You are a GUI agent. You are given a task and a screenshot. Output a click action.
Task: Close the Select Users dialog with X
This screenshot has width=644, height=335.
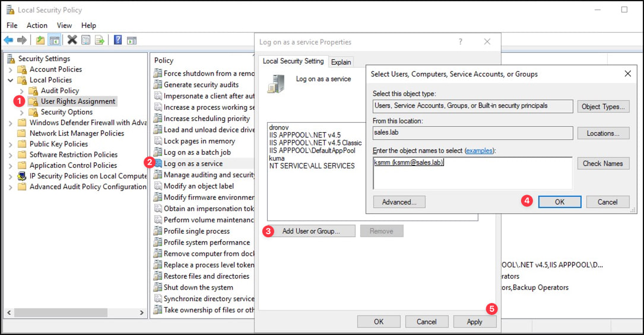[627, 74]
